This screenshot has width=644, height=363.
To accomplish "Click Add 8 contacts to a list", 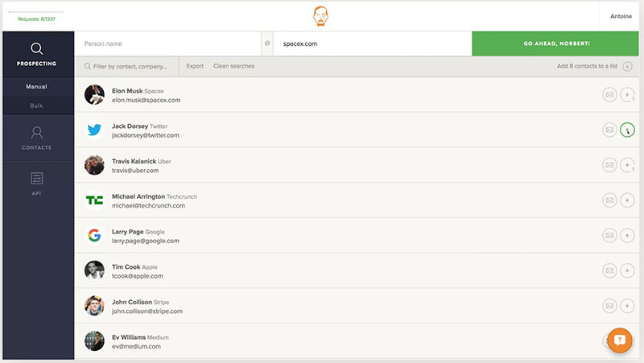I will (x=587, y=66).
